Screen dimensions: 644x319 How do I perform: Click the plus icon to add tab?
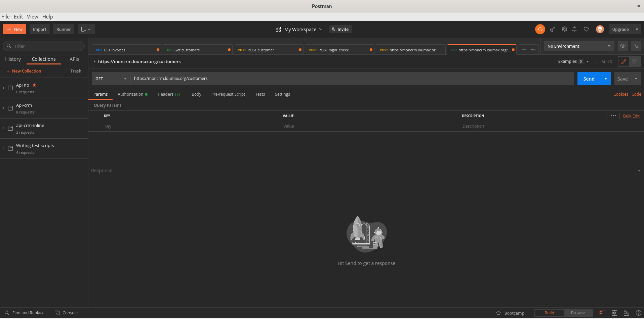tap(524, 50)
